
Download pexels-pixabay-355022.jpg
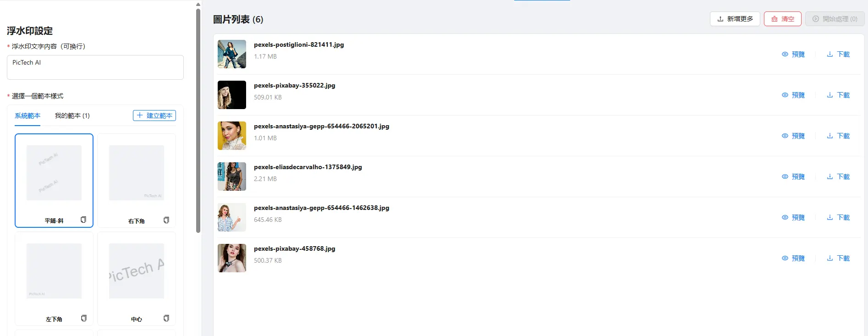[838, 95]
